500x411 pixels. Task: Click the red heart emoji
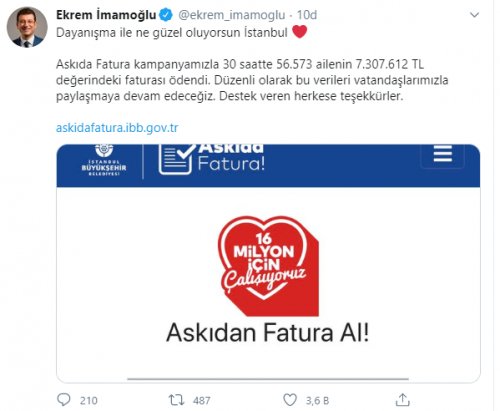pyautogui.click(x=299, y=32)
